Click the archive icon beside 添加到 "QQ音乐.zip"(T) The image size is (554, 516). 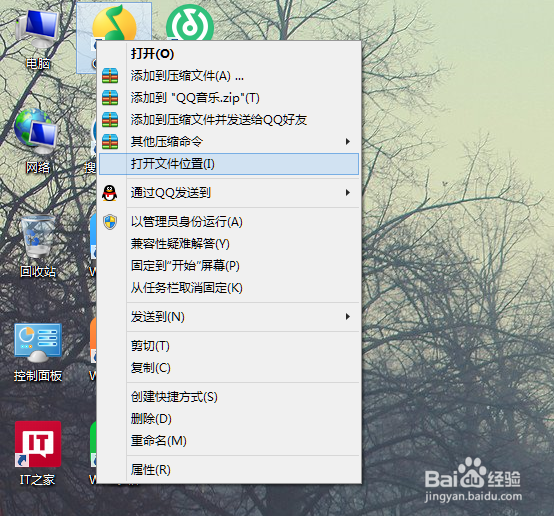[110, 98]
